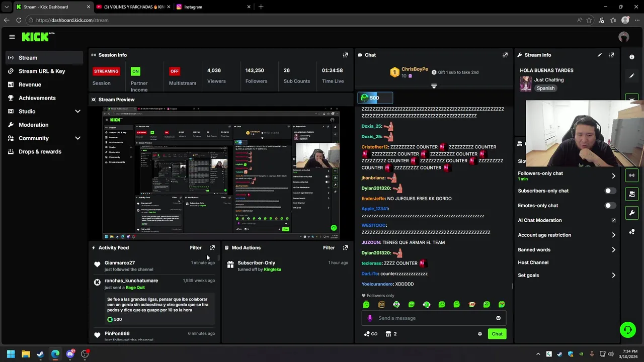Click the 500 gift progress indicator in chat

tap(375, 98)
